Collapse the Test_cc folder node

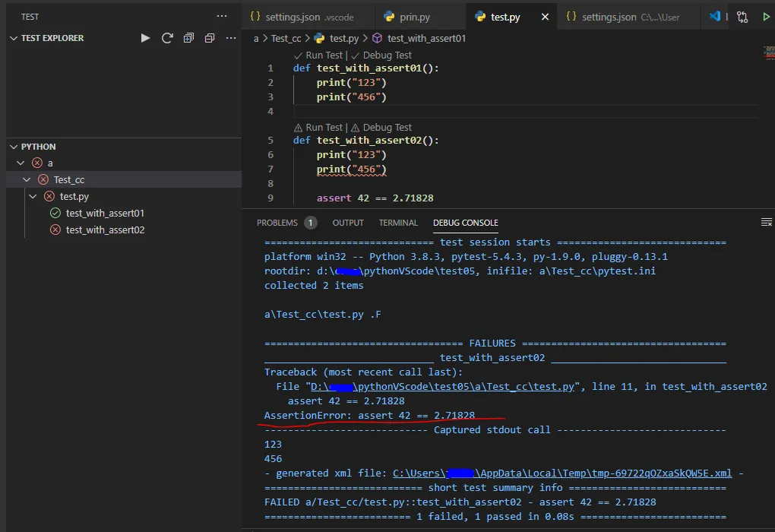(27, 180)
